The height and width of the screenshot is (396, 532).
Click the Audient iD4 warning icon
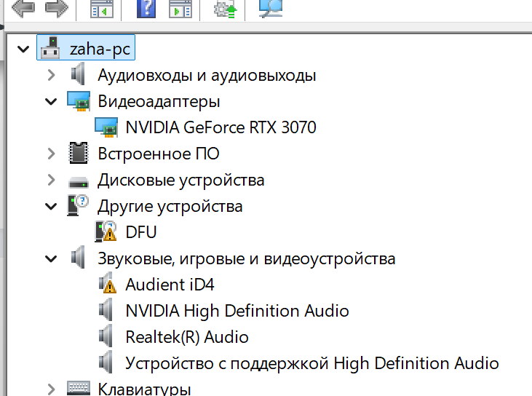pyautogui.click(x=106, y=285)
